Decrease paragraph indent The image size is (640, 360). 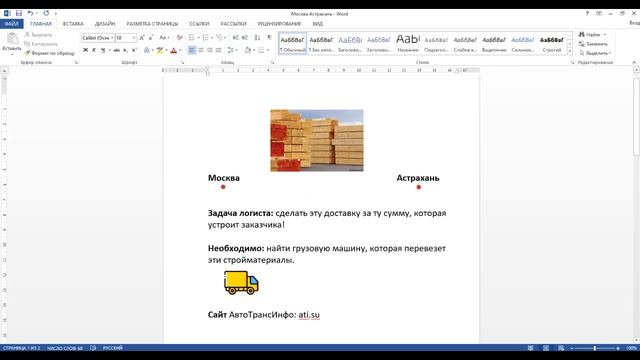pyautogui.click(x=236, y=38)
